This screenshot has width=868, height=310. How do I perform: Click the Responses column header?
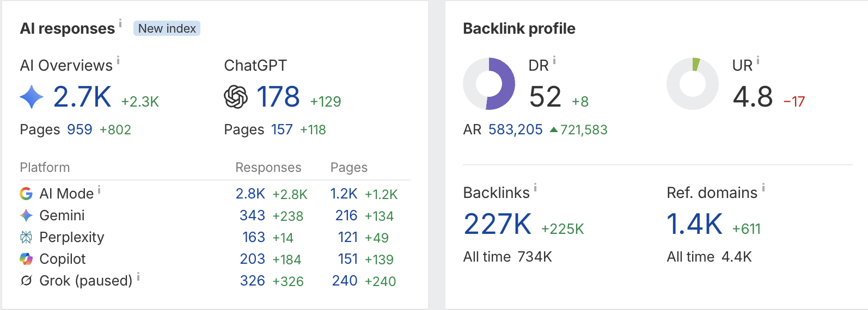(x=268, y=168)
